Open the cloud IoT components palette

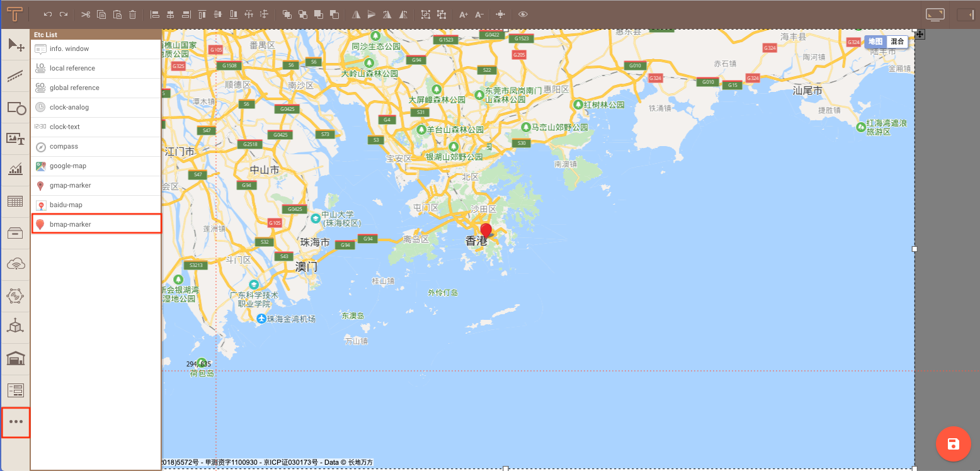[x=16, y=264]
